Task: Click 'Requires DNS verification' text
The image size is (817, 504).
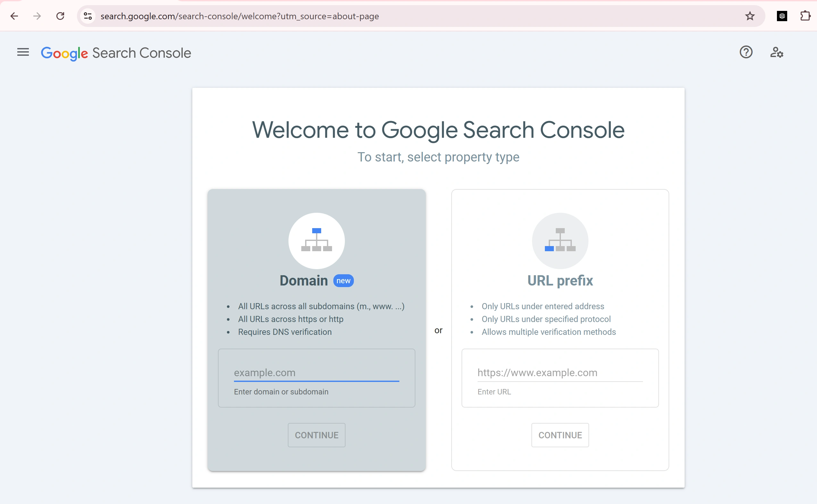Action: 285,332
